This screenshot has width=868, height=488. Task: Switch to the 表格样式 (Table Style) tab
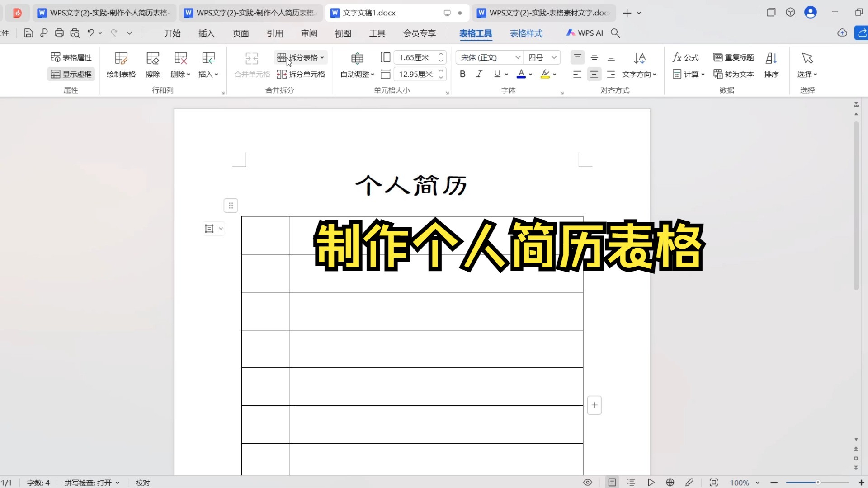(526, 33)
